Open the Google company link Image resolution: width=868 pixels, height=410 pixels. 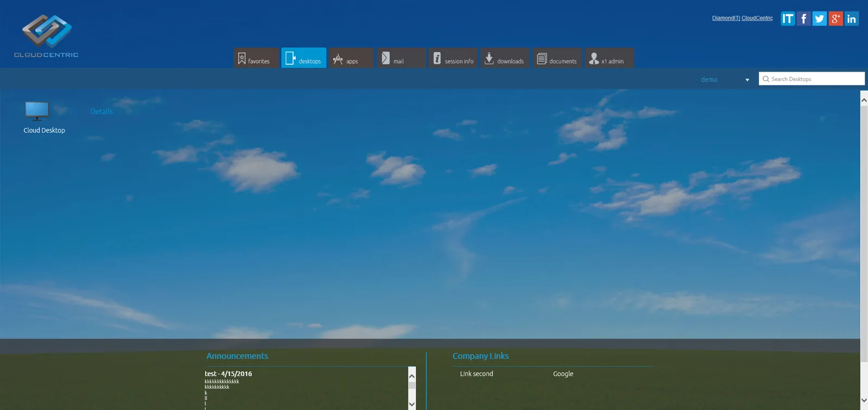[563, 374]
